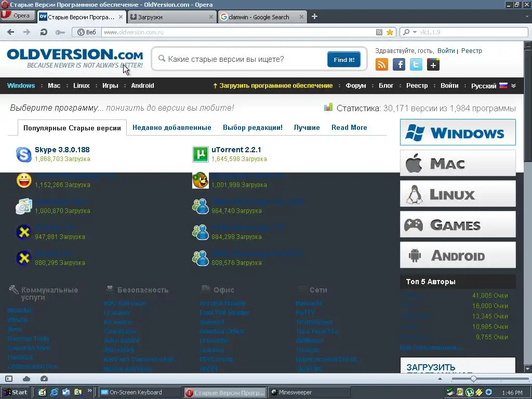Screen dimensions: 532x399
Task: Focus the vlc1.1.9 search field
Action: pyautogui.click(x=473, y=32)
